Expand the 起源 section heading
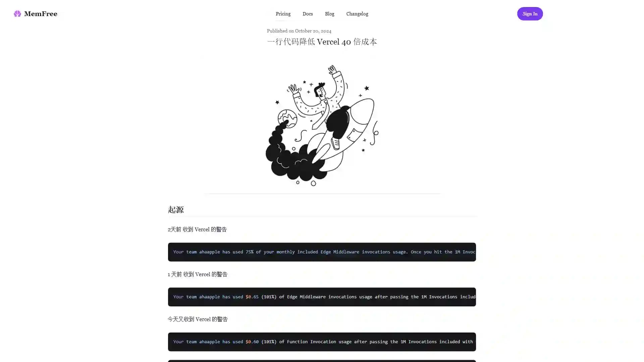 [176, 209]
